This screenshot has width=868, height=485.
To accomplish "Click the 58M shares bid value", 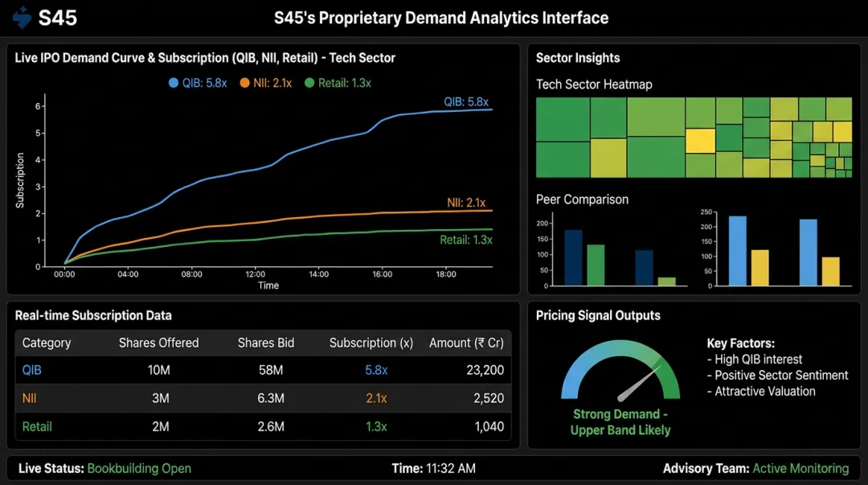I will pos(271,370).
